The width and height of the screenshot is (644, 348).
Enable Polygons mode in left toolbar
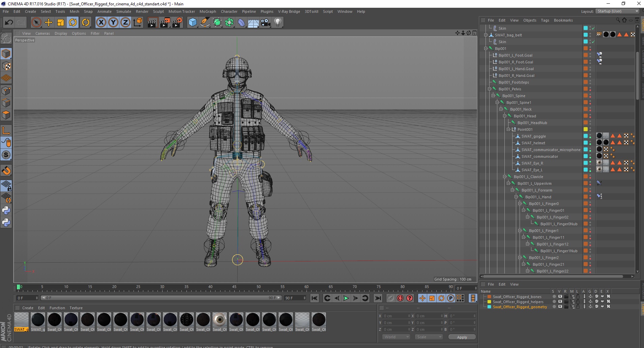pos(6,115)
